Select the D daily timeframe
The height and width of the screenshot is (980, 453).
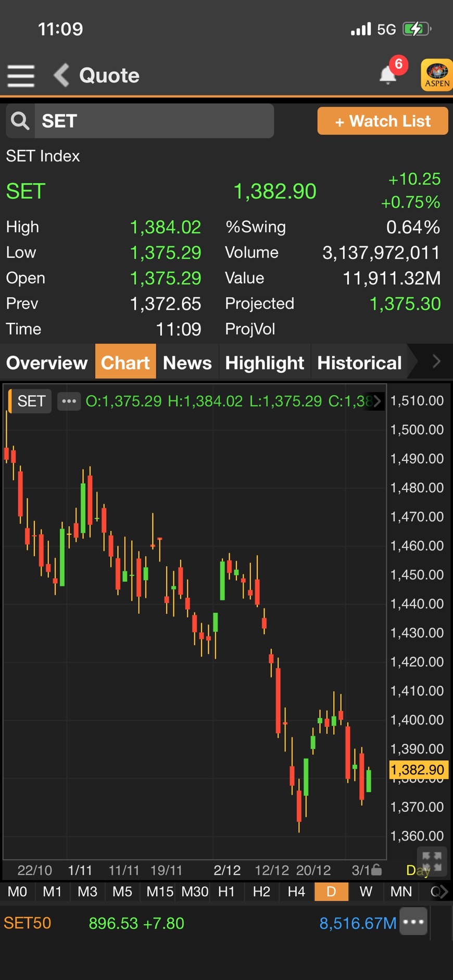pos(331,891)
